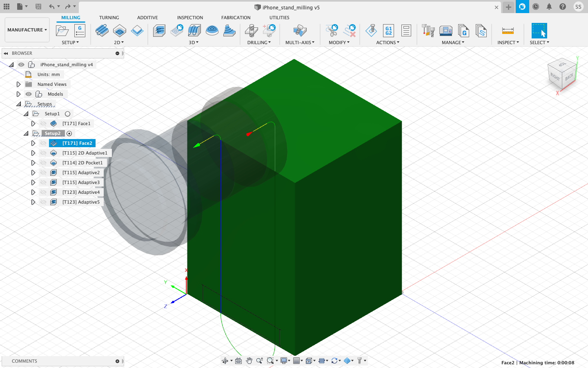The image size is (588, 368).
Task: Activate the Measure tool icon
Action: point(508,31)
